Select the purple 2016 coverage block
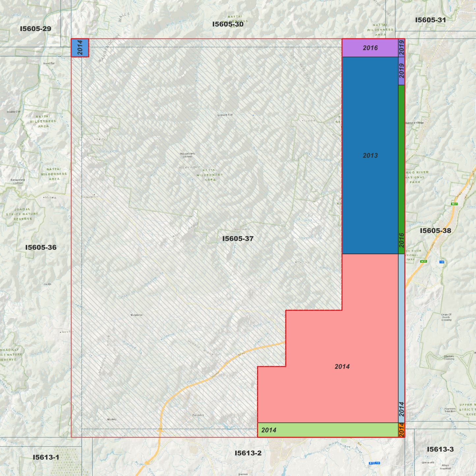Image resolution: width=476 pixels, height=476 pixels. 370,48
